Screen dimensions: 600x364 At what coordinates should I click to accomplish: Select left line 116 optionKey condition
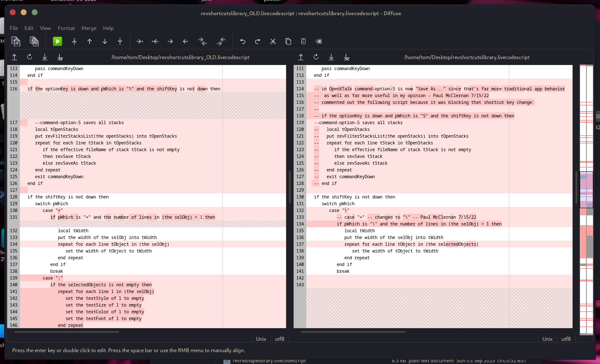[x=124, y=89]
